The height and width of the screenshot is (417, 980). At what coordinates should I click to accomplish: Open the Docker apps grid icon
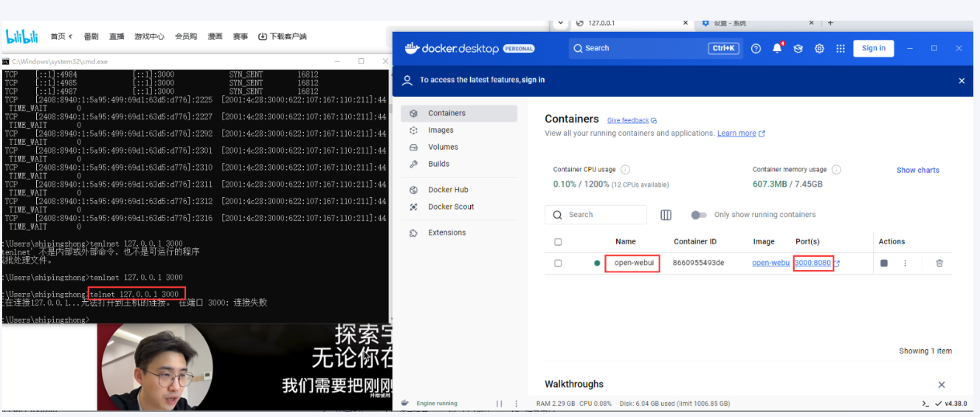841,49
